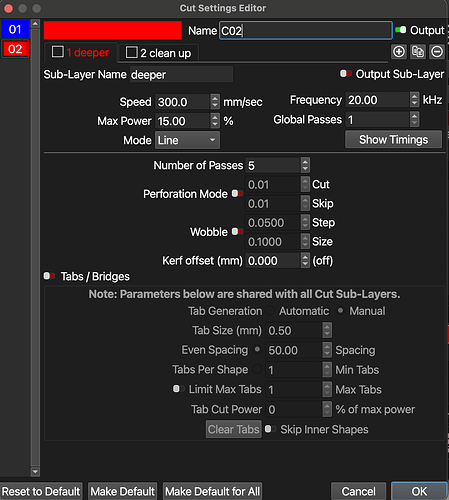The height and width of the screenshot is (500, 449).
Task: Click Wobble Step stepper arrows
Action: pos(305,222)
